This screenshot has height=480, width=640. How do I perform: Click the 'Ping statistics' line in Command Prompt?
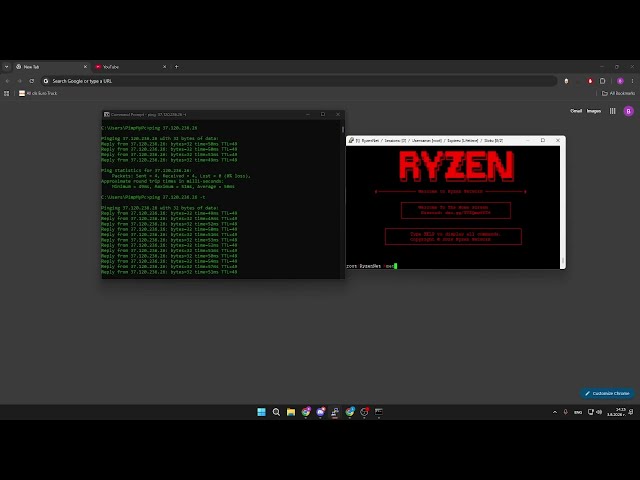(146, 171)
